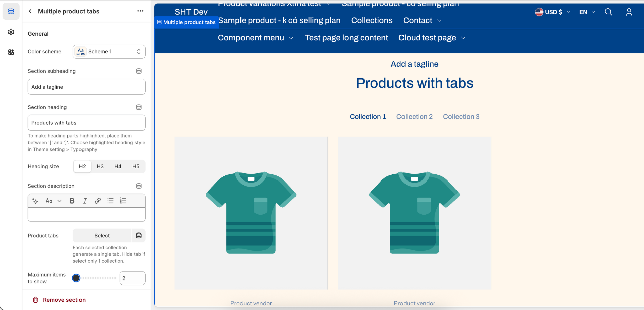This screenshot has width=644, height=310.
Task: Connect dynamic source for Section subheading
Action: click(x=139, y=71)
